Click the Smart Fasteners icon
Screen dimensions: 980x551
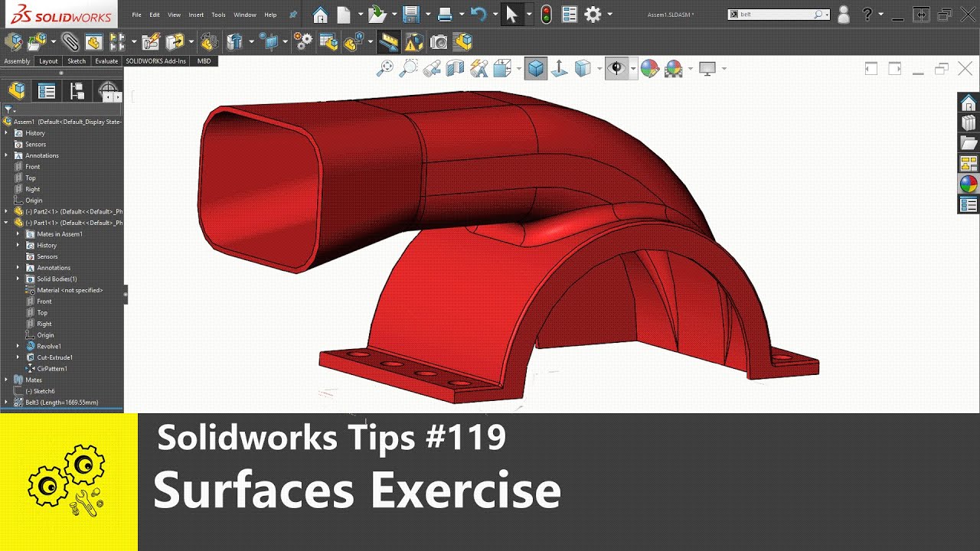click(x=150, y=42)
